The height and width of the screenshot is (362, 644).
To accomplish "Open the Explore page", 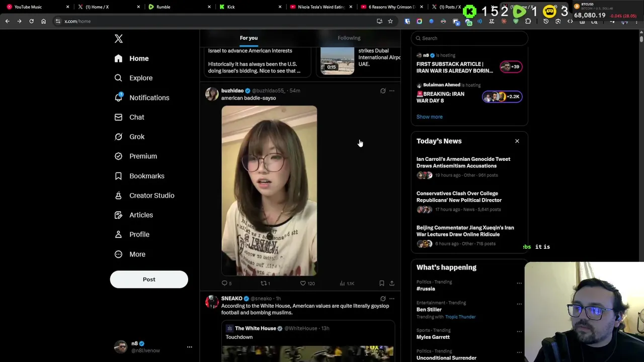I will pyautogui.click(x=133, y=78).
